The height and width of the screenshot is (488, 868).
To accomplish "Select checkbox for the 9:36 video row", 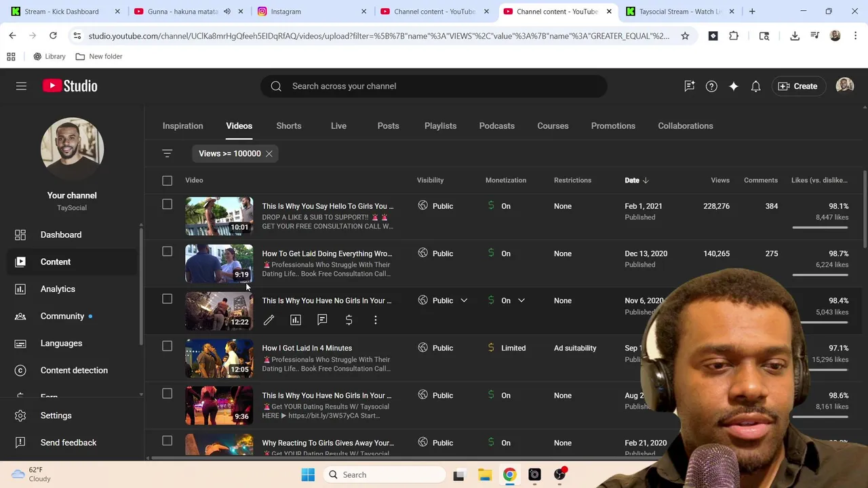I will 167,394.
